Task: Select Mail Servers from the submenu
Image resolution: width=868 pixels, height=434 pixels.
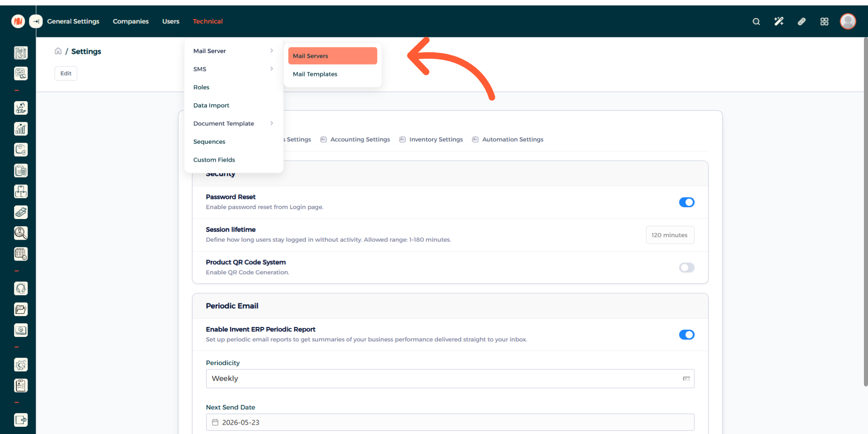Action: tap(333, 56)
